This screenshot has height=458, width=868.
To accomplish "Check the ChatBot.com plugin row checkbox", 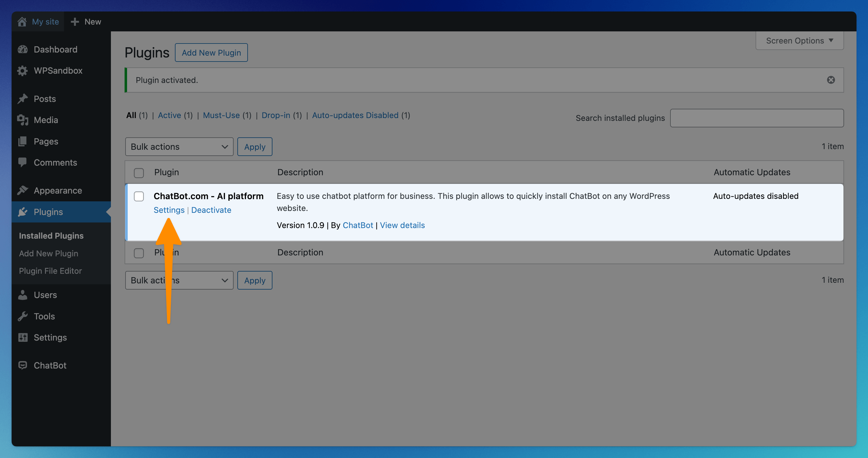I will tap(139, 196).
